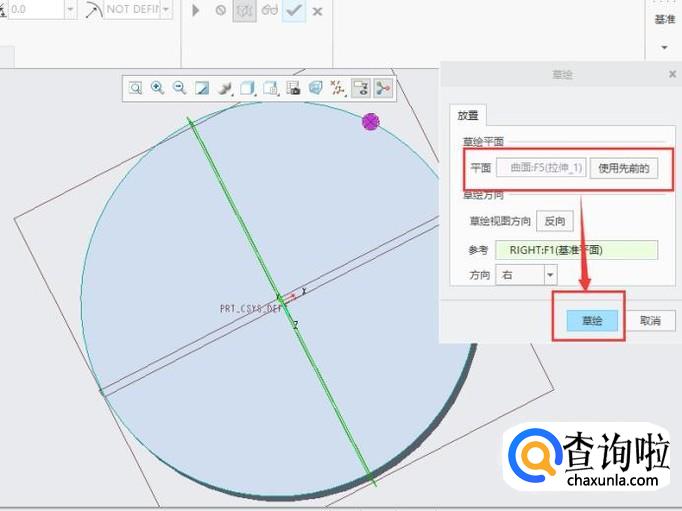
Task: Toggle the unattached preview icon
Action: pos(244,10)
